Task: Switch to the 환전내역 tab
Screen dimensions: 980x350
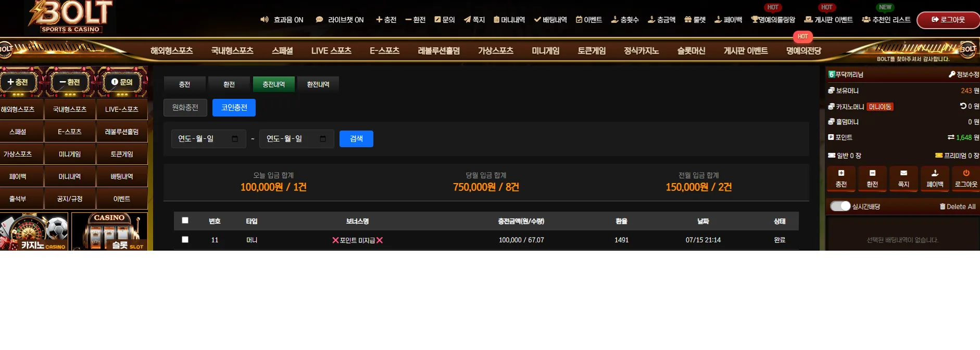Action: tap(318, 84)
